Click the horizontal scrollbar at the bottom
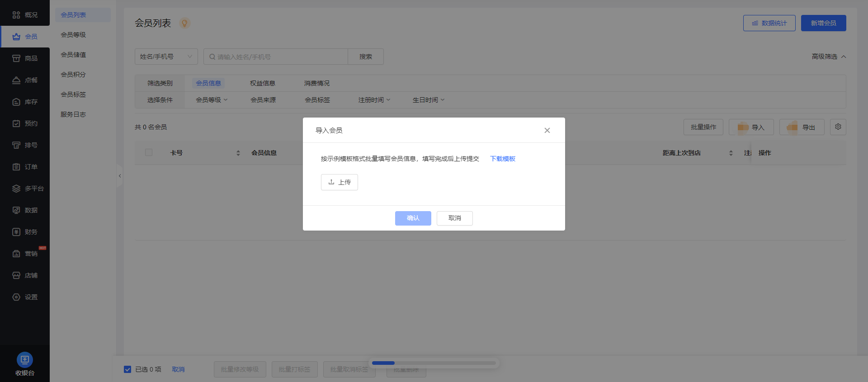The height and width of the screenshot is (382, 868). tap(434, 363)
